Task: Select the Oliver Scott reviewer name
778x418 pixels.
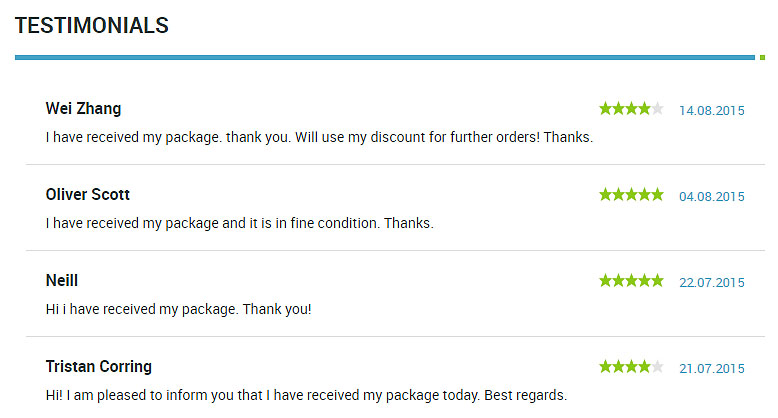Action: tap(87, 194)
